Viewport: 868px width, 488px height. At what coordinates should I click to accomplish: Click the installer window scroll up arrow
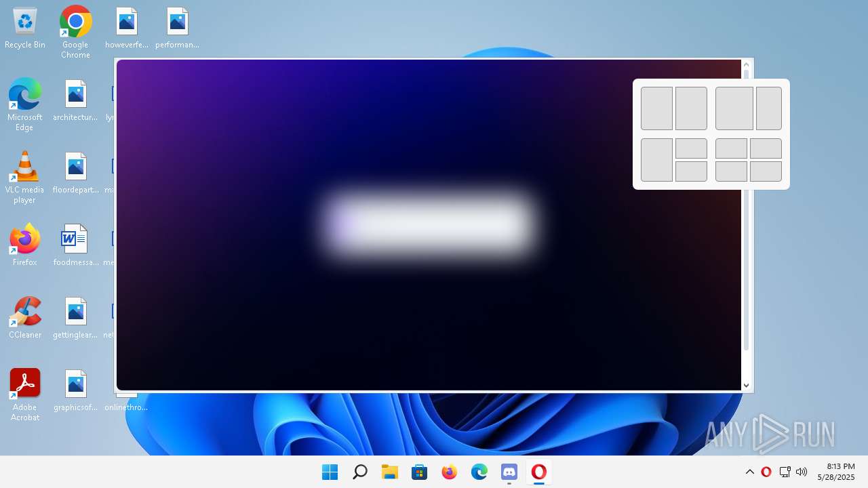[x=746, y=65]
